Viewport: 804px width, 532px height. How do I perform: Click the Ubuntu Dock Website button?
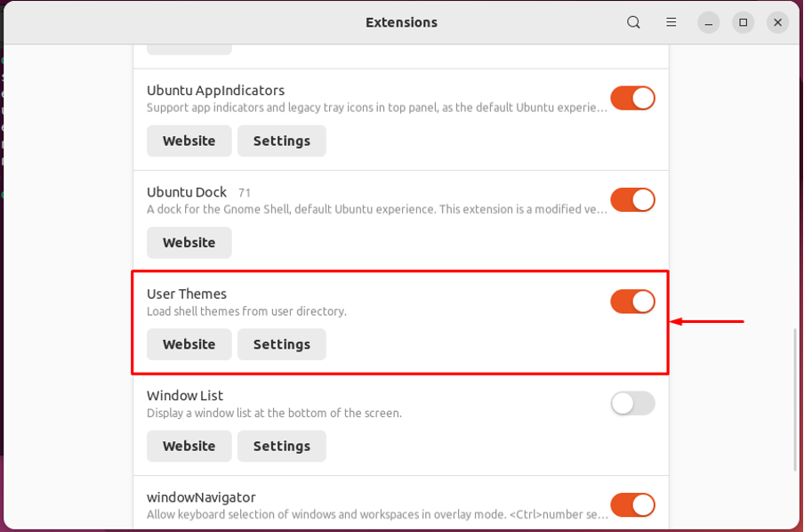coord(189,242)
